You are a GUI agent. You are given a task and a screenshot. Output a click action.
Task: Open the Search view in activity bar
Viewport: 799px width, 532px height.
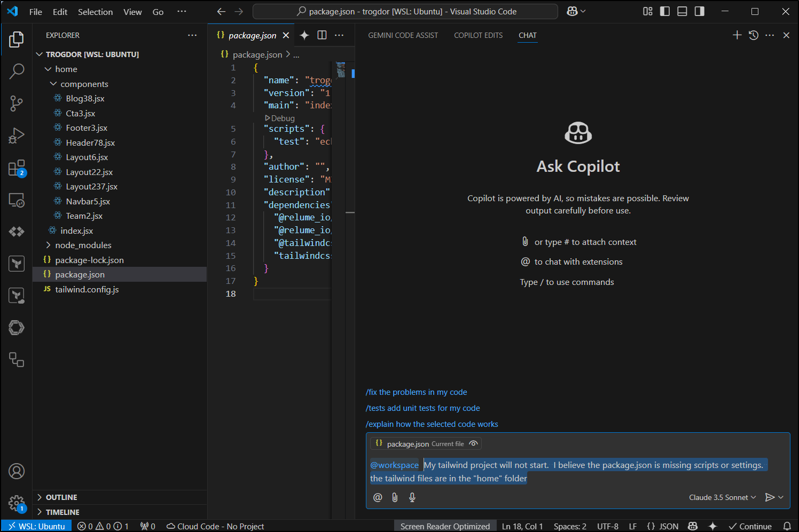[17, 71]
